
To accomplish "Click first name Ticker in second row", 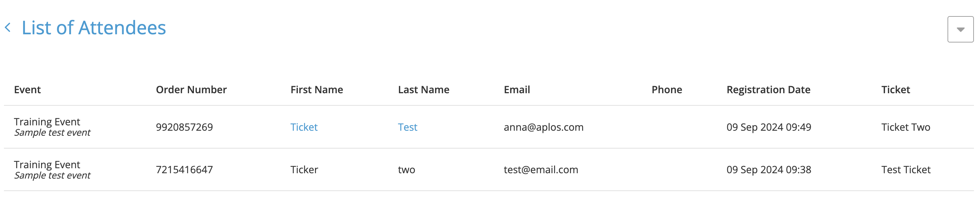I will [304, 170].
